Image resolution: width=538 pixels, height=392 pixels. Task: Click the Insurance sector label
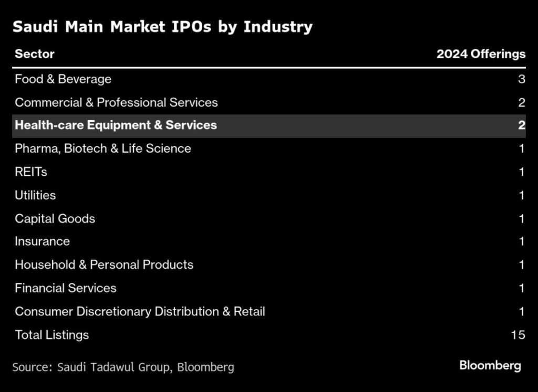click(42, 241)
